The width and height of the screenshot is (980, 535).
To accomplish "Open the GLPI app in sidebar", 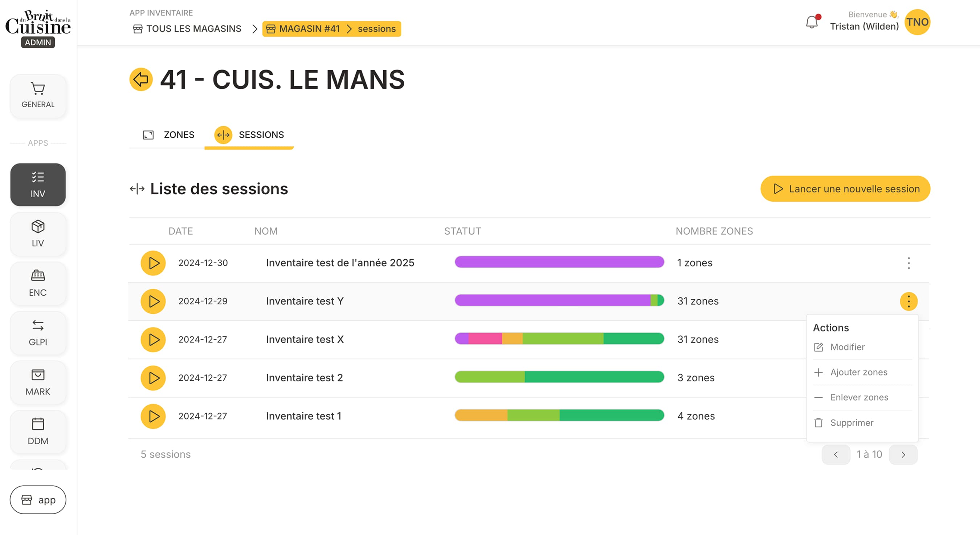I will click(x=38, y=333).
